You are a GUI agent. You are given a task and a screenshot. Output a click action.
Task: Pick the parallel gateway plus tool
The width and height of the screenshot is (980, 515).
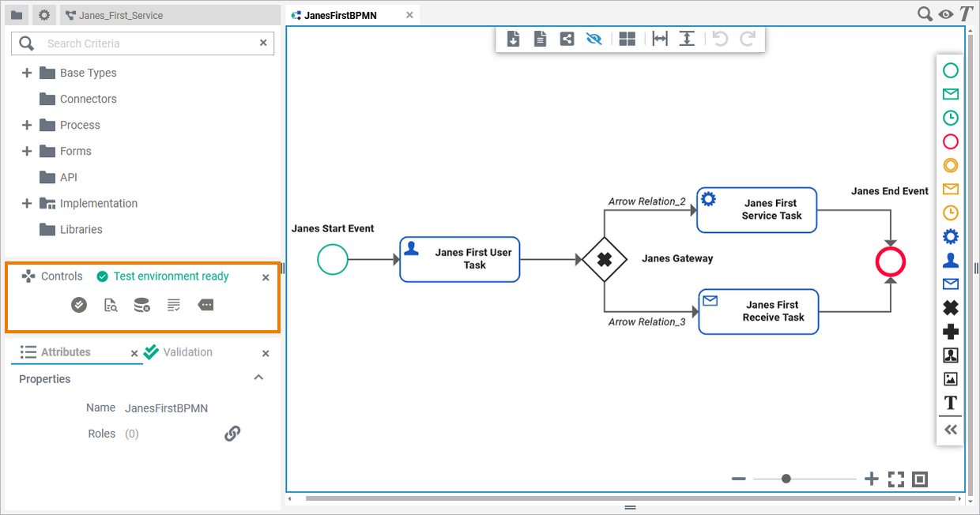[951, 332]
